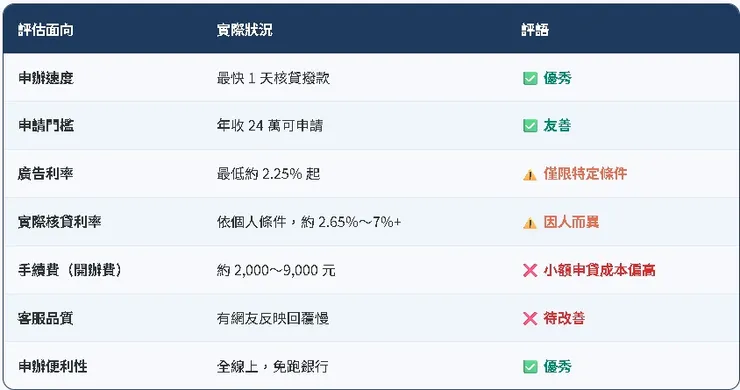Click the text 最快 1 天核貸撥款

click(x=273, y=78)
